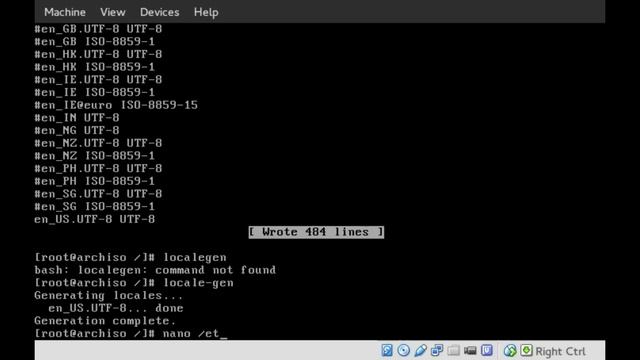Click the '#en_IE@euro ISO-8859-15' line

tap(116, 105)
